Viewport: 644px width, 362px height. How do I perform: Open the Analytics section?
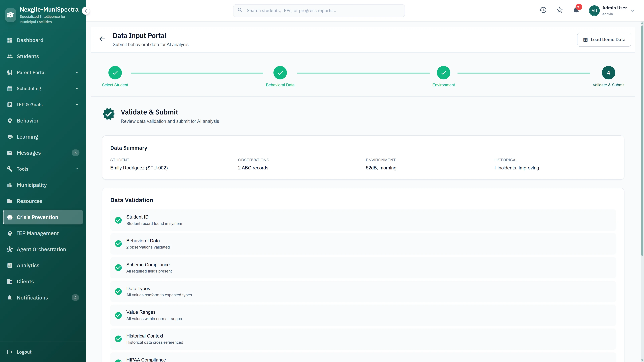28,265
